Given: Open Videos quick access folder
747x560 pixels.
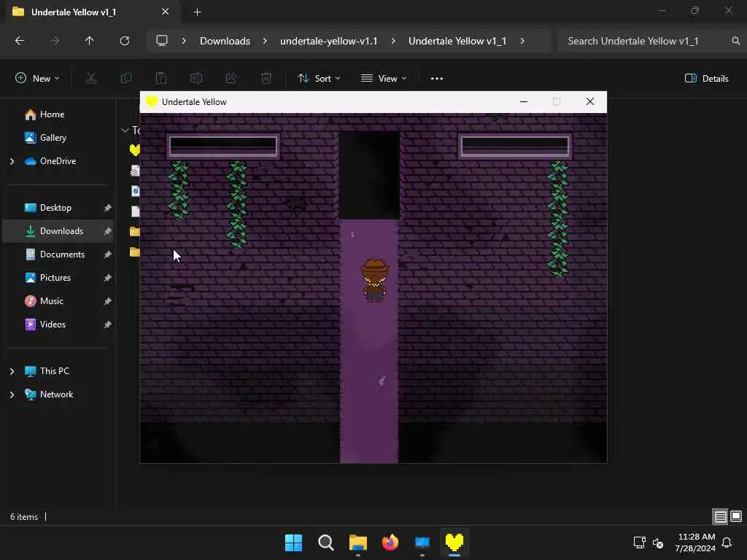Looking at the screenshot, I should coord(53,324).
